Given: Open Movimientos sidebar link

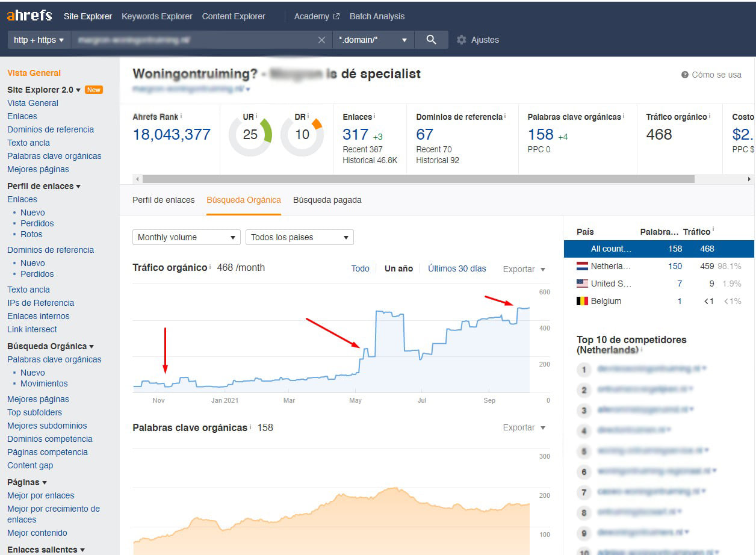Looking at the screenshot, I should (44, 383).
